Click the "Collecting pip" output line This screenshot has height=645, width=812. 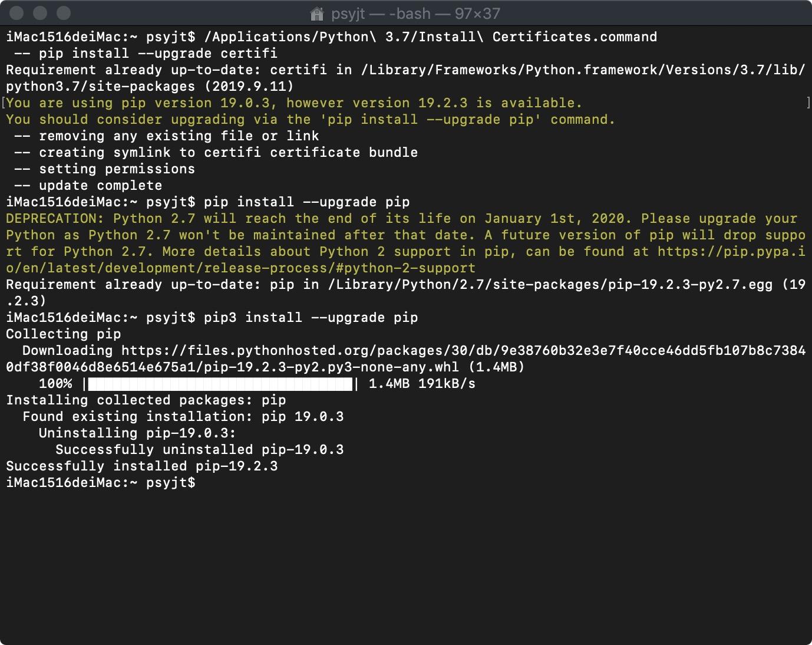[63, 334]
